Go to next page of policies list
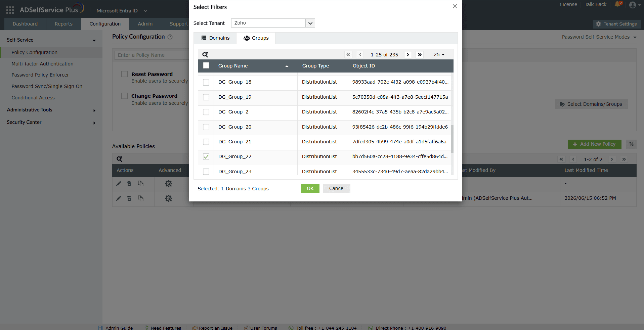 [612, 159]
